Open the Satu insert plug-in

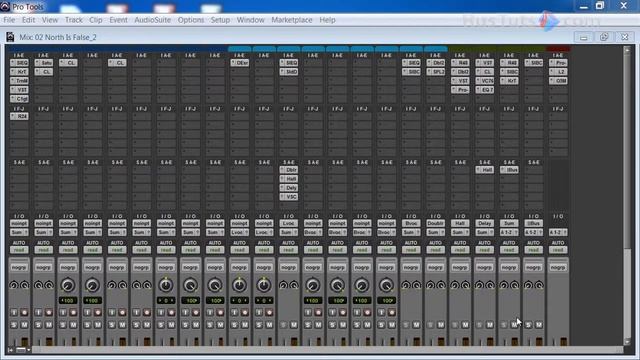[x=44, y=63]
